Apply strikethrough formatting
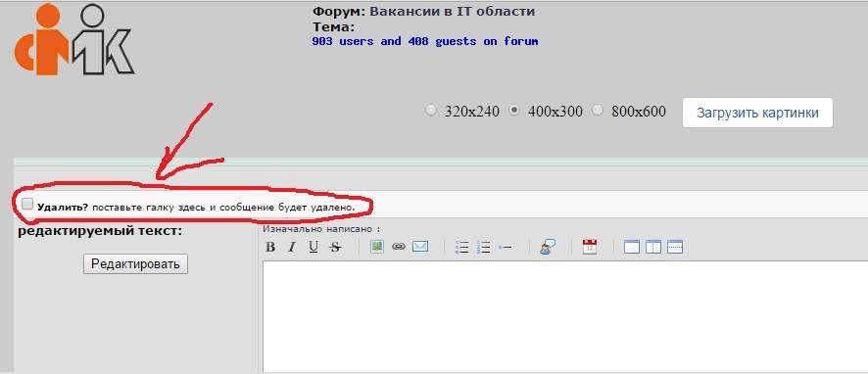Image resolution: width=868 pixels, height=374 pixels. [x=335, y=248]
